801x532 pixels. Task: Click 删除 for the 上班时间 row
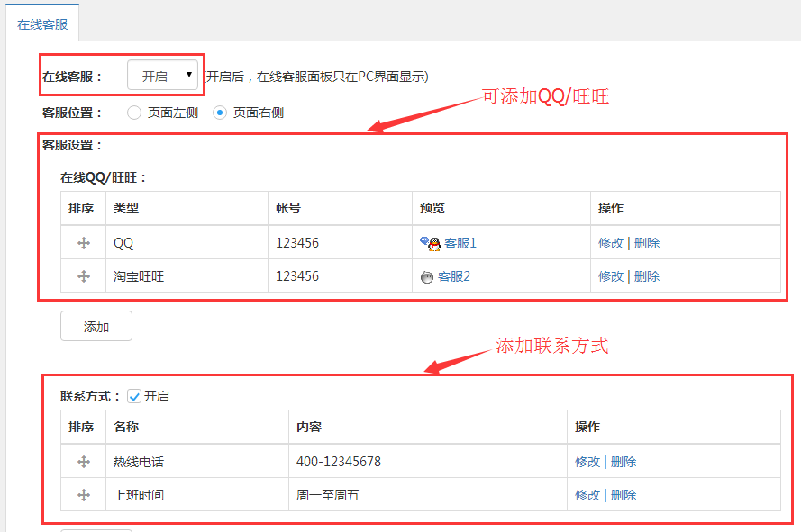click(624, 495)
